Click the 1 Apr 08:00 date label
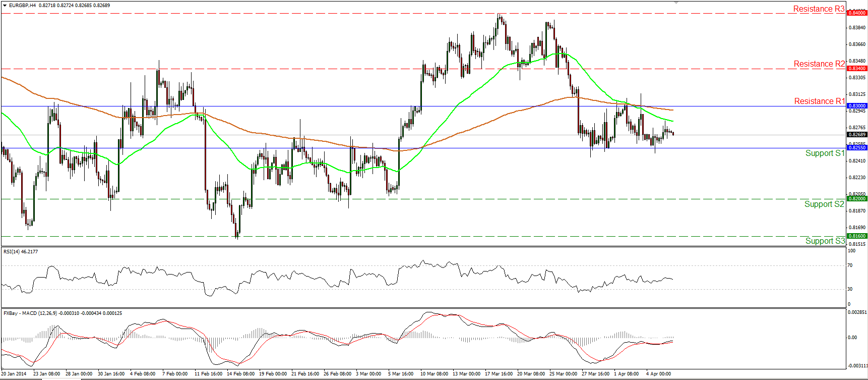The image size is (868, 380). pyautogui.click(x=626, y=374)
